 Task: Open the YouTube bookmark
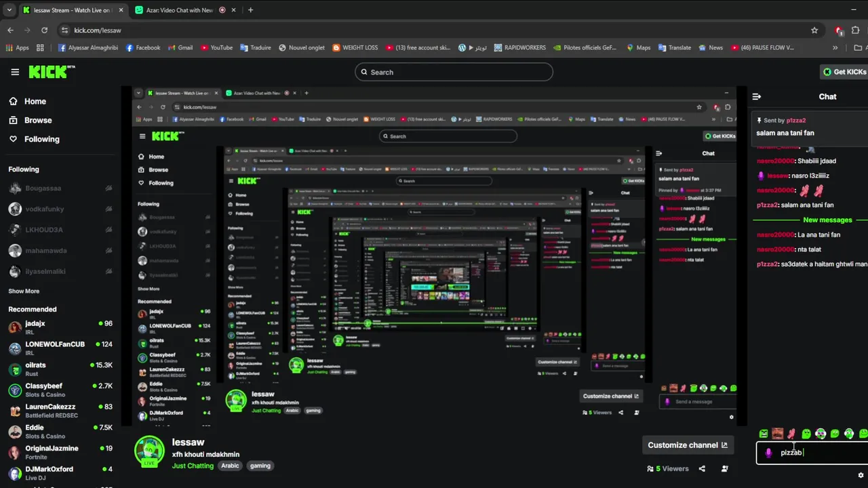pos(216,47)
